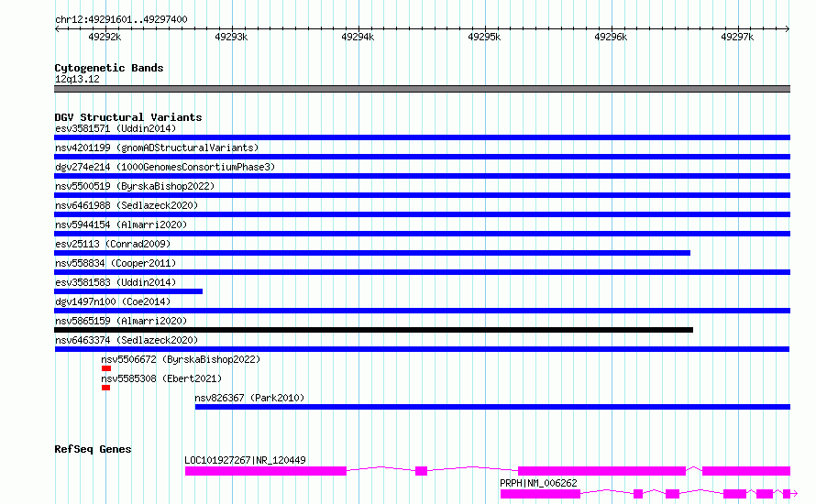Open nsv558834 (Cooper2011) variant label
Image resolution: width=816 pixels, height=504 pixels.
[116, 263]
